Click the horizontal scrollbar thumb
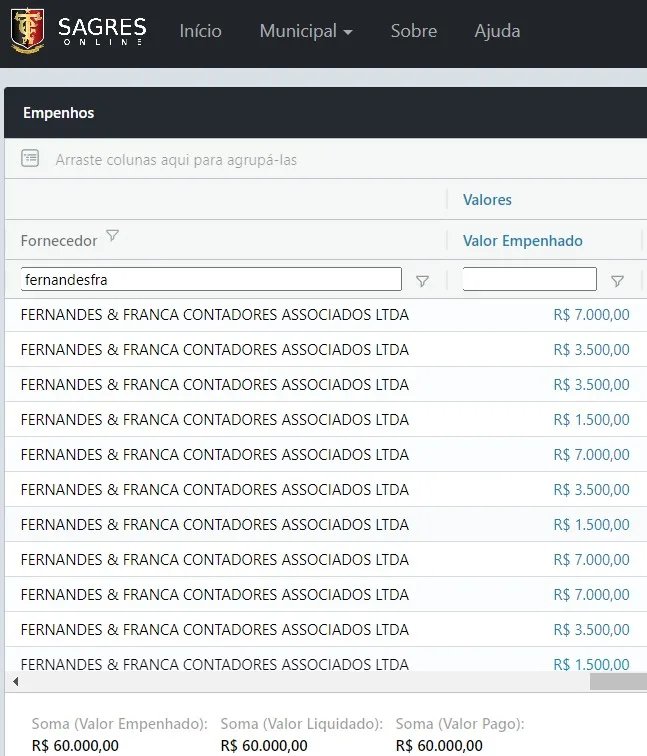Screen dimensions: 647x756 (x=618, y=681)
